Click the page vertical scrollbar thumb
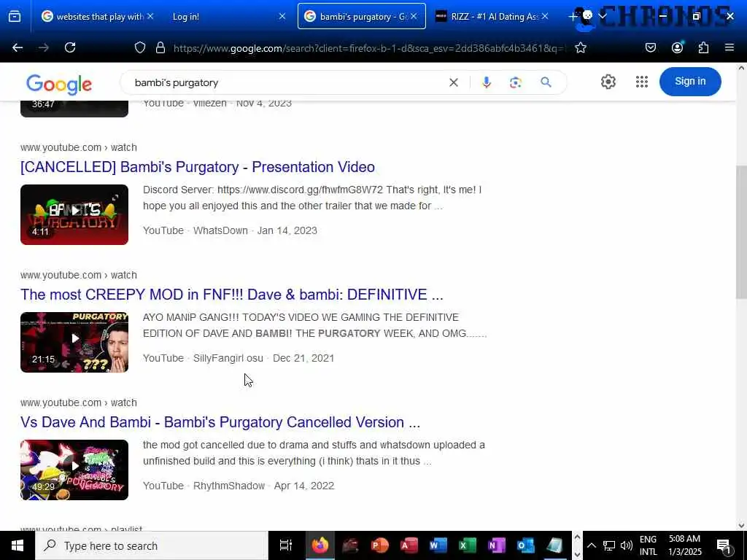 (741, 233)
